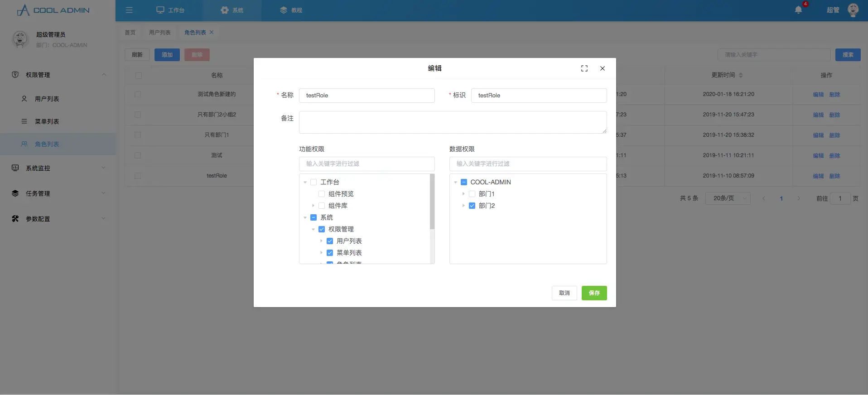Image resolution: width=868 pixels, height=395 pixels.
Task: Expand the 部门2 tree node
Action: [x=463, y=206]
